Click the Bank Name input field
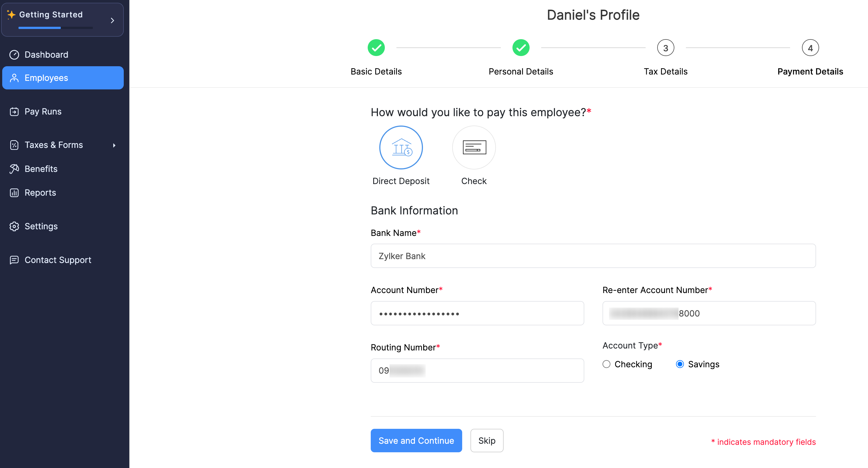The width and height of the screenshot is (868, 468). pos(593,256)
